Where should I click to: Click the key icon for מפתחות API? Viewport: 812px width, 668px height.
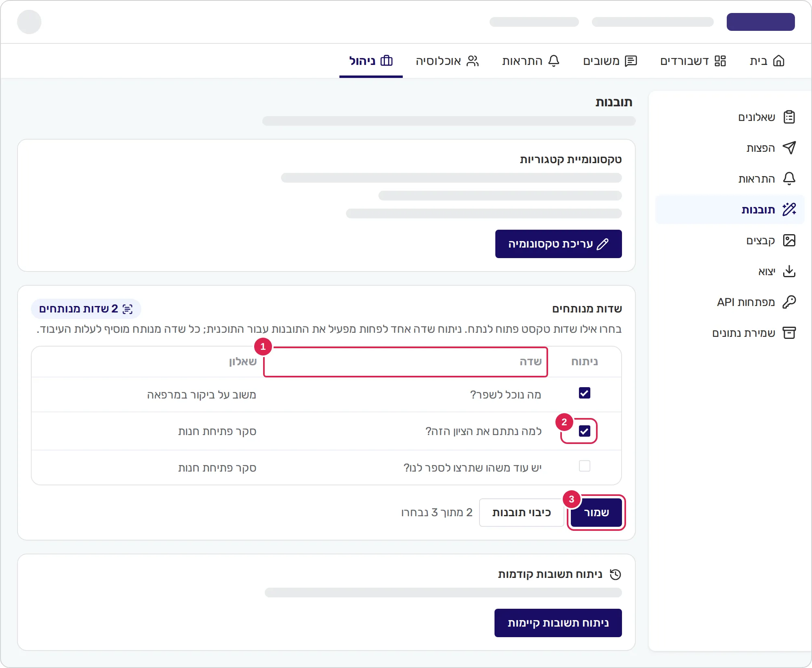tap(789, 302)
